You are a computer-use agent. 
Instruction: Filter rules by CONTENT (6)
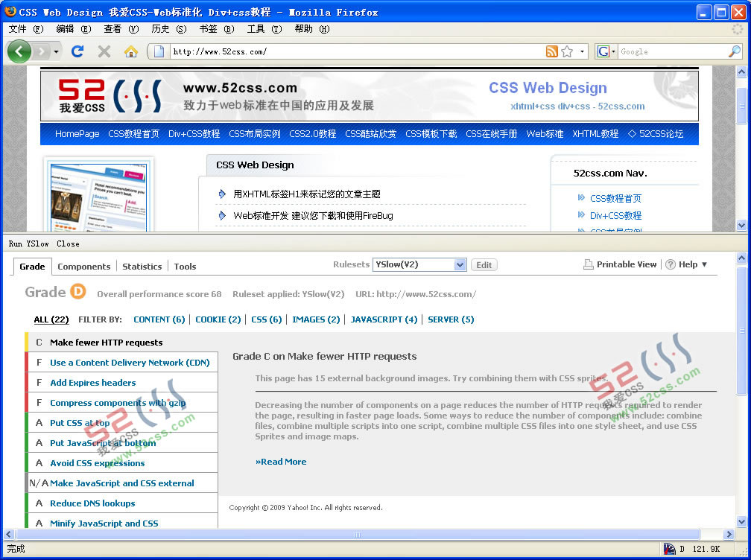click(159, 319)
